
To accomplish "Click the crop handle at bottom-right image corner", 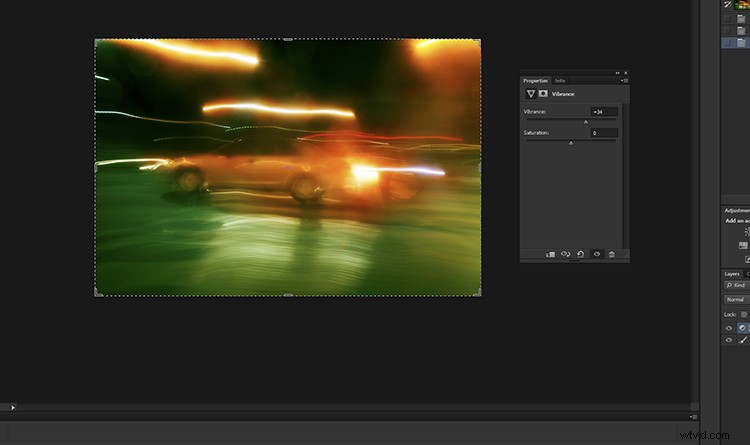I will point(478,293).
